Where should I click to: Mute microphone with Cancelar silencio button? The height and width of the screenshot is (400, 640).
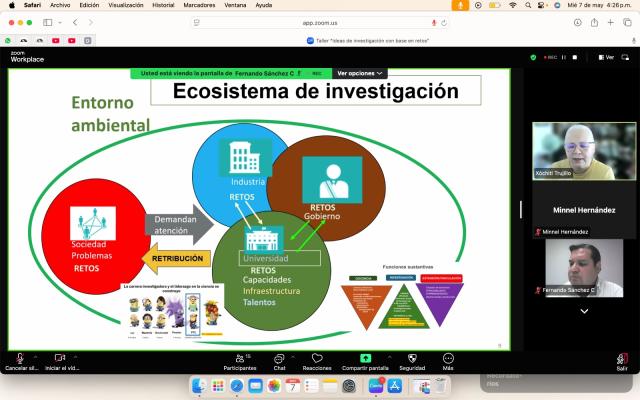click(x=18, y=358)
